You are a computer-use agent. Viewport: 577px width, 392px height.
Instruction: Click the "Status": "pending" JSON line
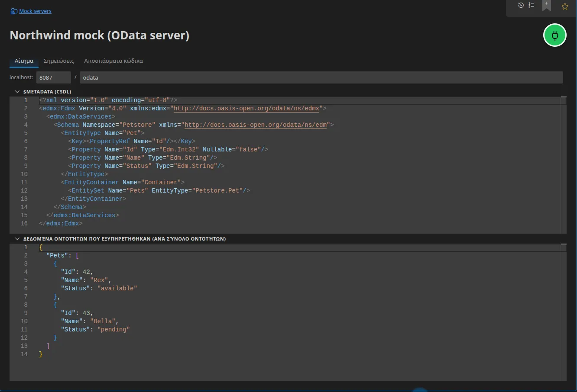coord(95,329)
